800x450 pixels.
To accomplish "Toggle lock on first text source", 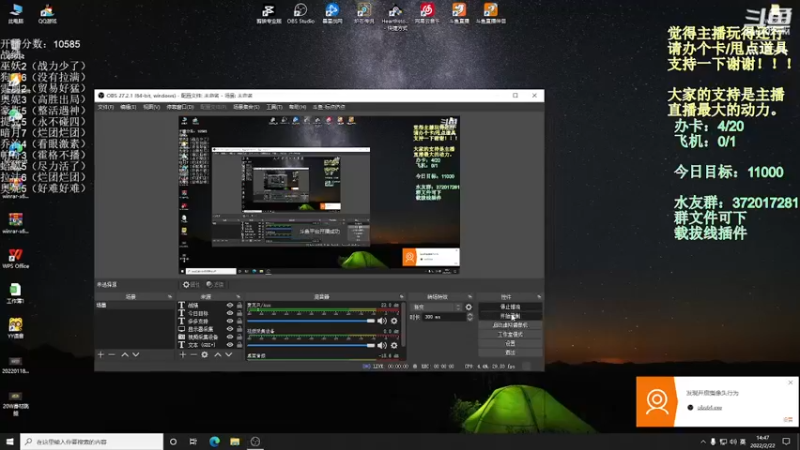I will tap(239, 305).
